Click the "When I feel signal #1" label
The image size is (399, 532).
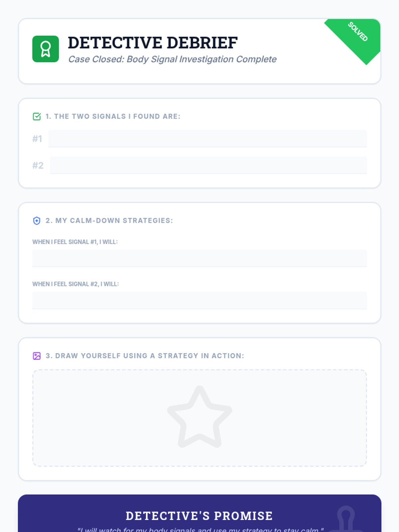(75, 242)
